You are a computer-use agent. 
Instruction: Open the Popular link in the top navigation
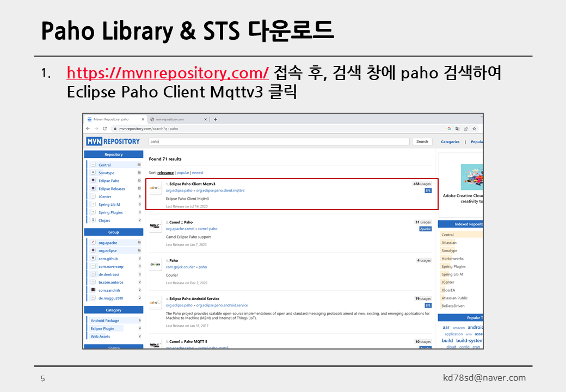click(477, 142)
